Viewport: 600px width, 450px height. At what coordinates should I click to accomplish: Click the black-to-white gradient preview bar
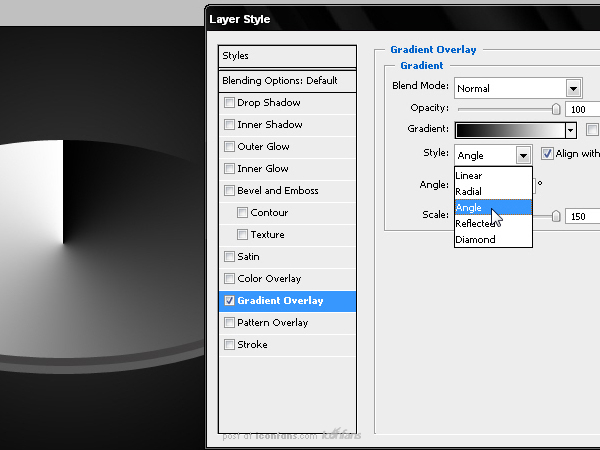click(510, 130)
